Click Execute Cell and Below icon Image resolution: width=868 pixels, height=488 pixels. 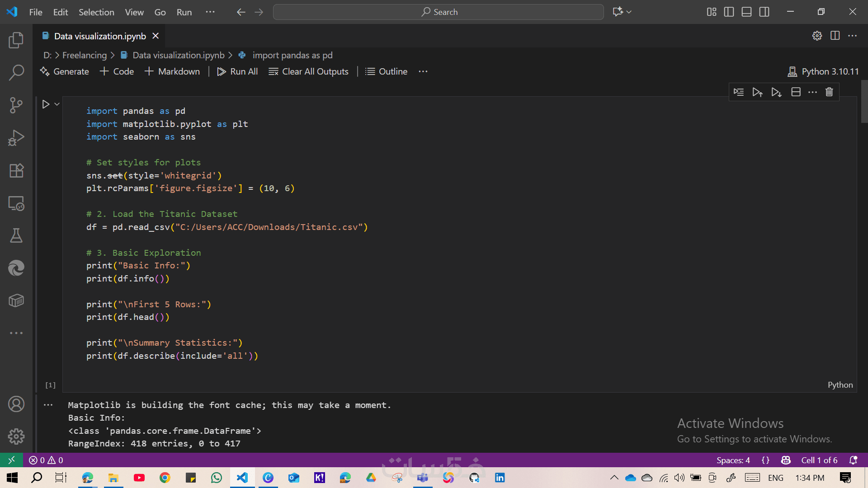pos(776,92)
